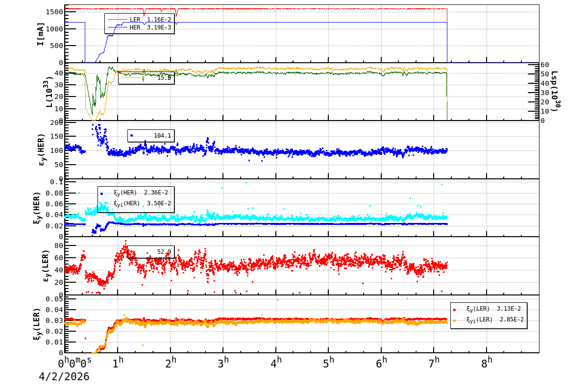Click the LER 1.16E-2 legend entry
The height and width of the screenshot is (391, 588).
[139, 19]
